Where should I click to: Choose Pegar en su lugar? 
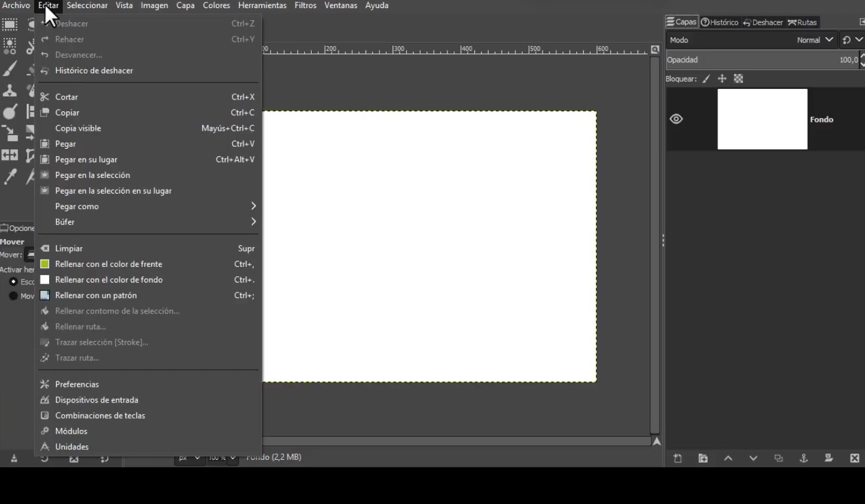148,159
